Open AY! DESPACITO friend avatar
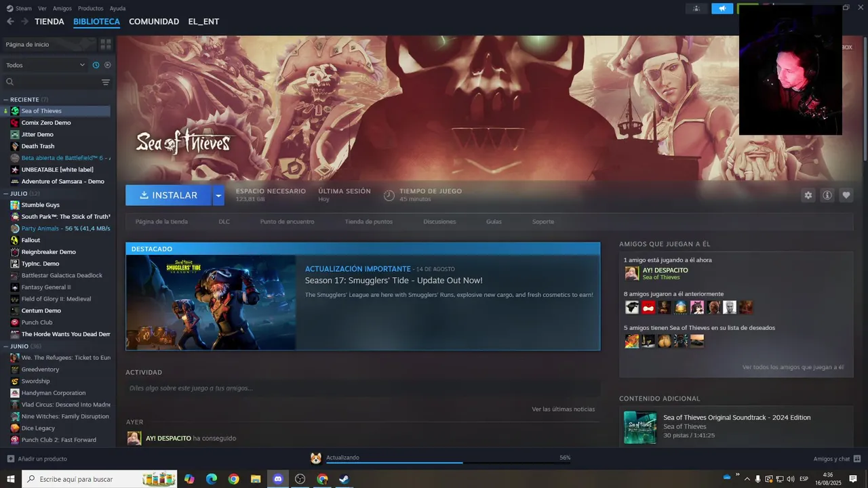Screen dimensions: 868x488 pos(631,273)
